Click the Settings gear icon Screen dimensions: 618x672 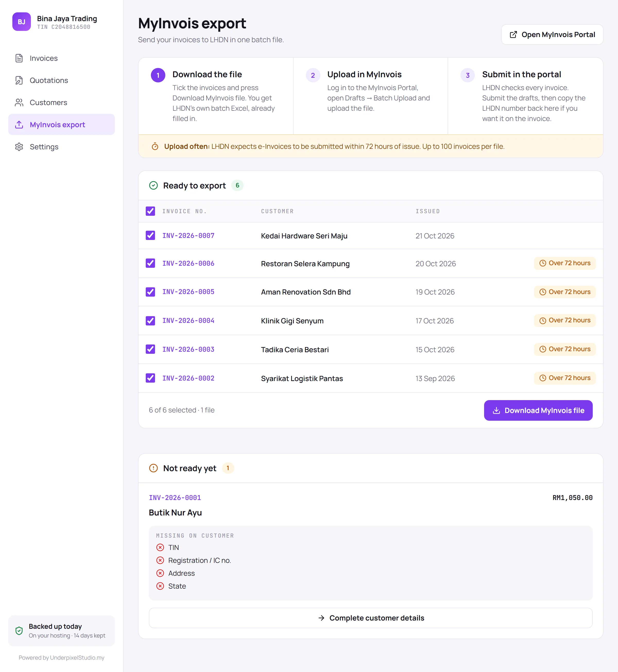pos(19,147)
